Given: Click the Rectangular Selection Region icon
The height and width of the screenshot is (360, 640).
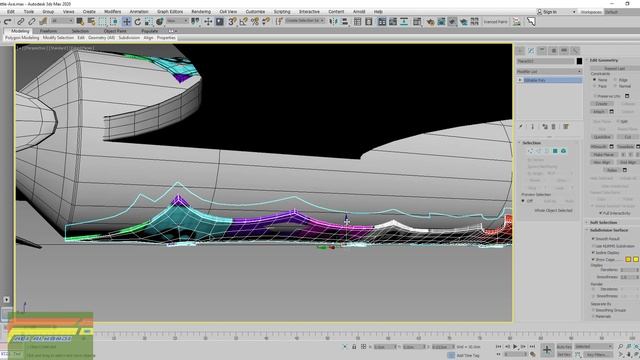Looking at the screenshot, I should click(x=102, y=22).
